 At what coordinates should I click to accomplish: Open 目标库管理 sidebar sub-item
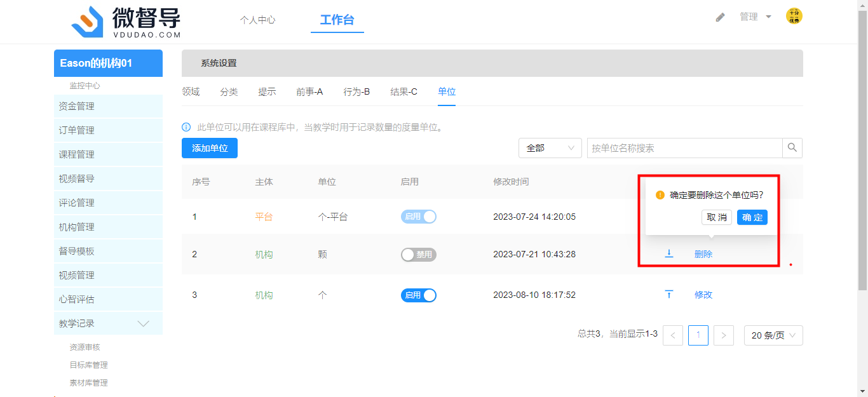click(88, 365)
